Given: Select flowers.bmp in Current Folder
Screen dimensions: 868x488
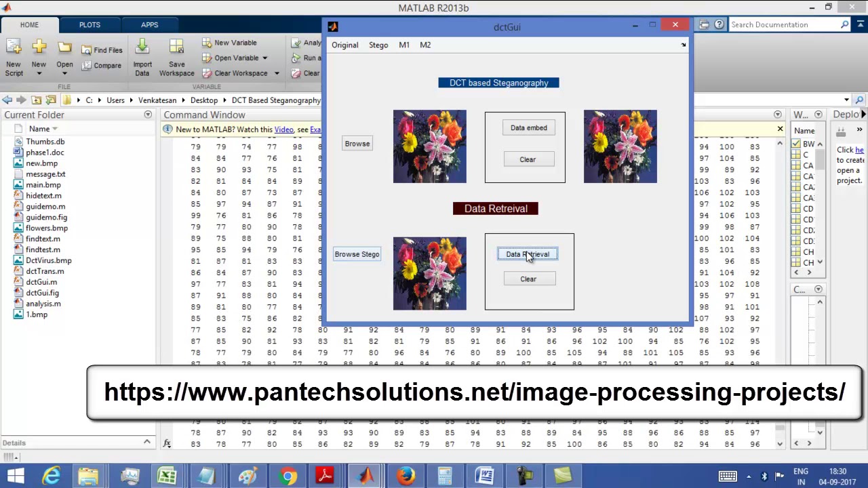Looking at the screenshot, I should 47,228.
